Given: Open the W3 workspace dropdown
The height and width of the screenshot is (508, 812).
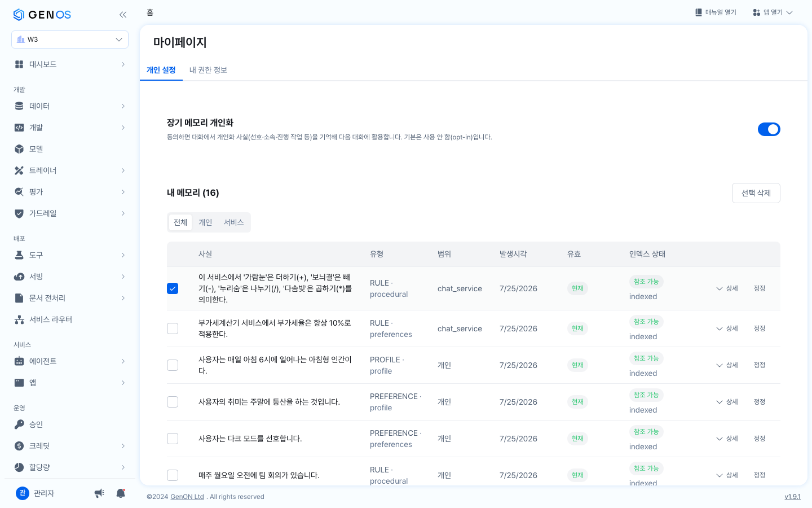Looking at the screenshot, I should pos(70,40).
